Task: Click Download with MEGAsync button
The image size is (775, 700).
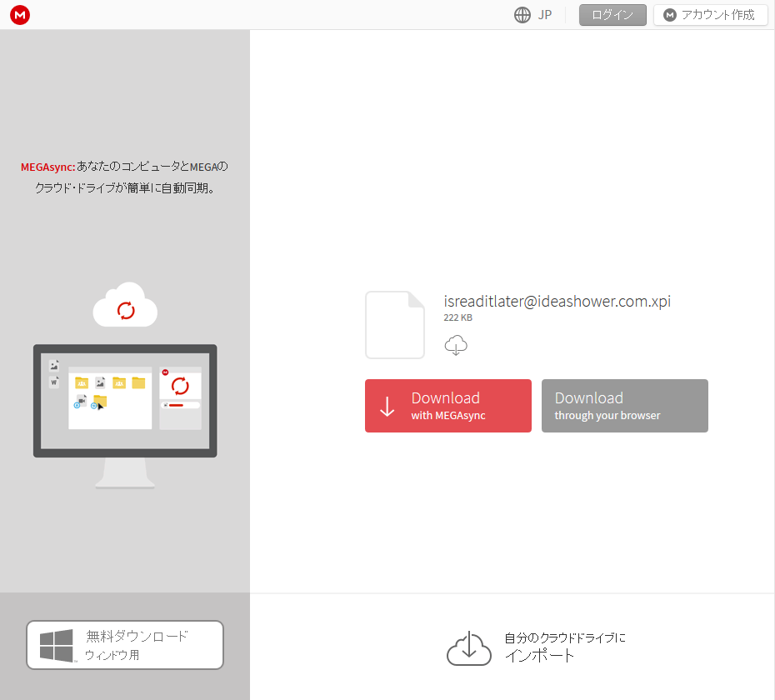Action: [447, 406]
